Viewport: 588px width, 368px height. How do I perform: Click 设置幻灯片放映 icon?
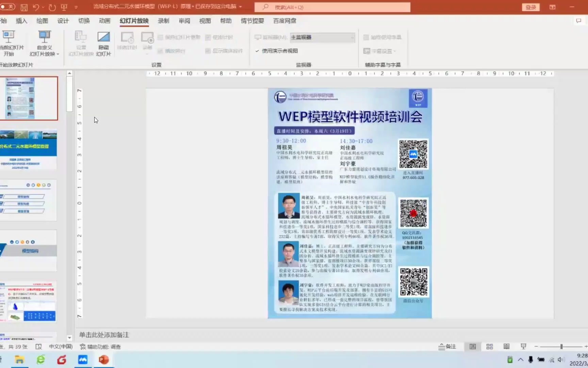(81, 43)
